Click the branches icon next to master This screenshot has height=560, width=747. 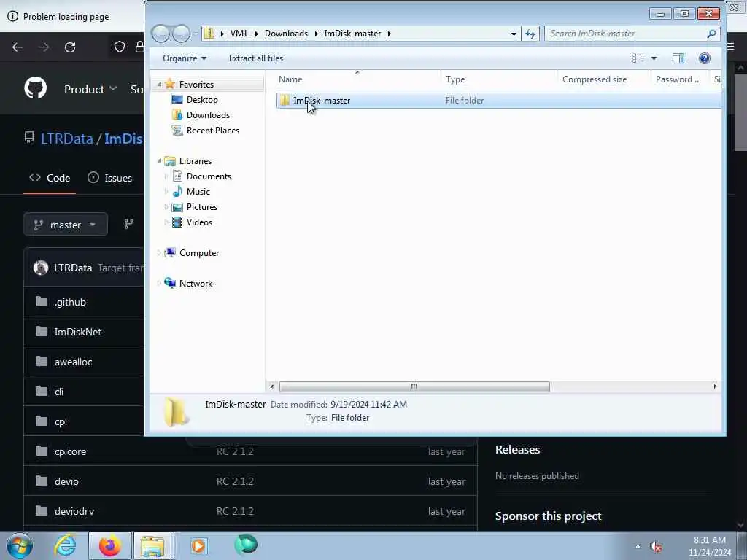pos(129,224)
